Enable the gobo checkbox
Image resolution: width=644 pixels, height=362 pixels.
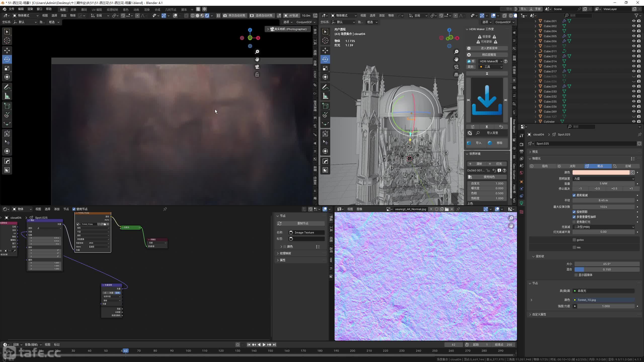click(x=574, y=240)
